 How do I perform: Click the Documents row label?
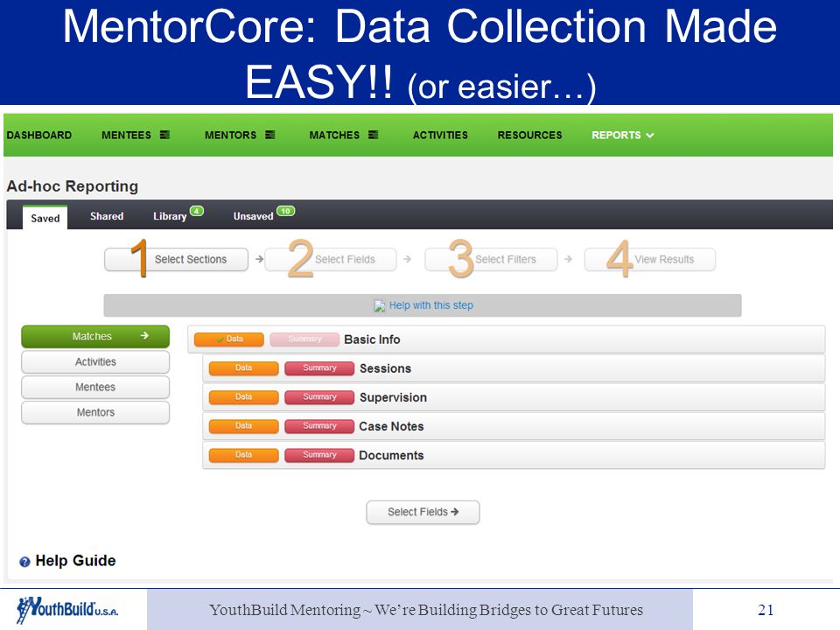tap(391, 455)
